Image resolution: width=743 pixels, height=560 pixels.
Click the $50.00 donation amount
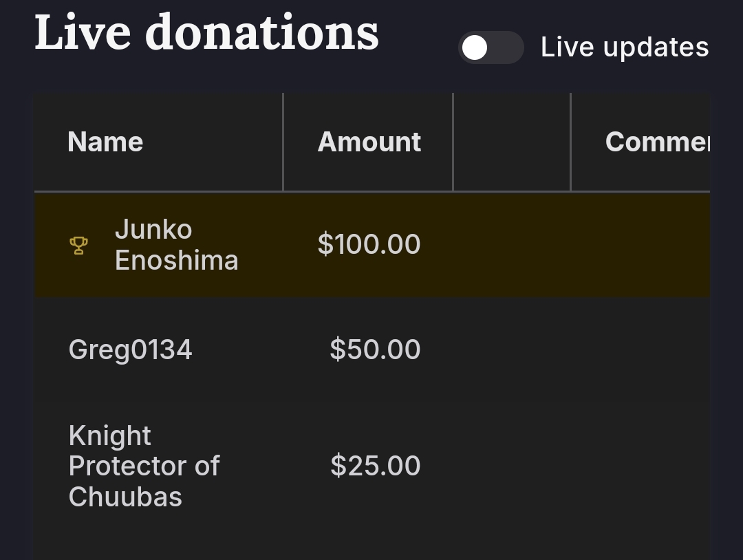point(375,349)
